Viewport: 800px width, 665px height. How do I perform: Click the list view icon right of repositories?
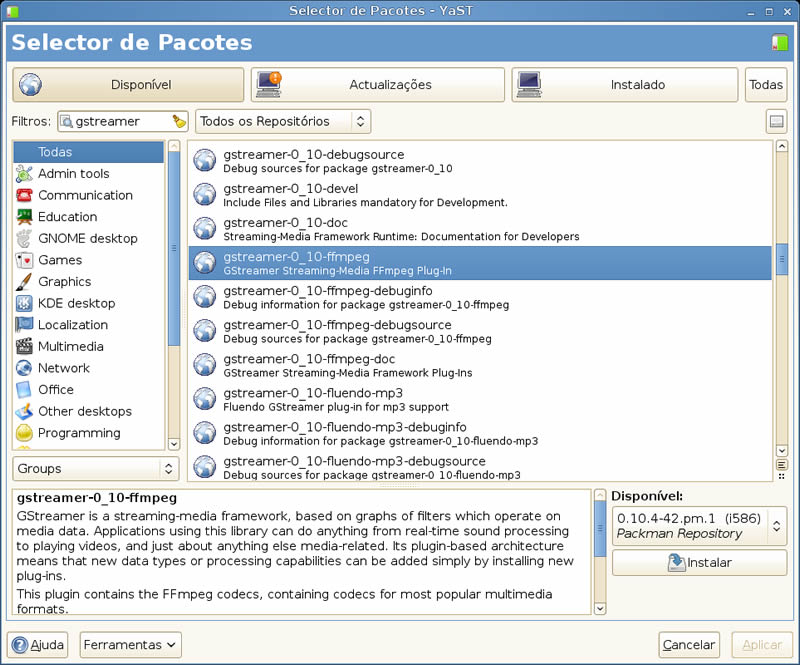(776, 121)
